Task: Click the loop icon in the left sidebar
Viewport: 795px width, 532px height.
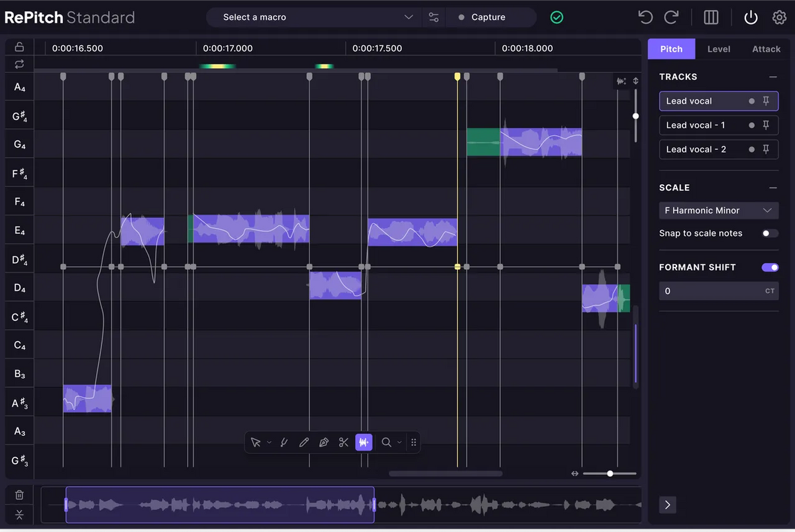Action: [19, 64]
